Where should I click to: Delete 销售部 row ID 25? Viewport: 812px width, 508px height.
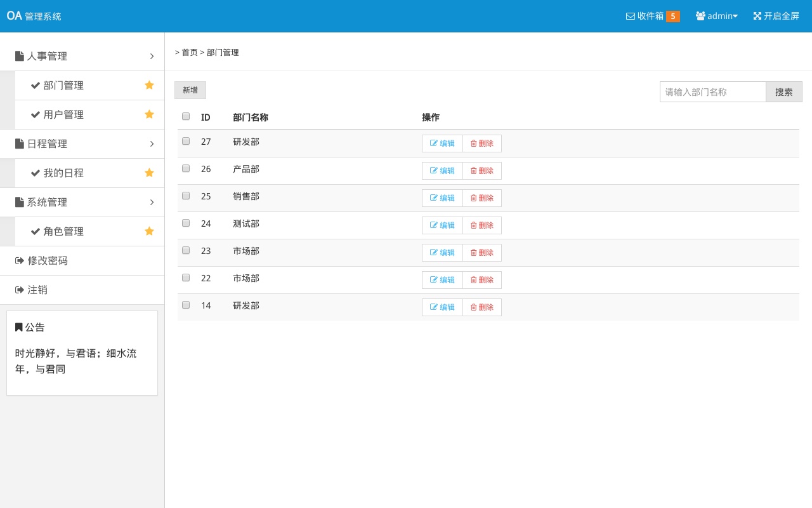(482, 198)
